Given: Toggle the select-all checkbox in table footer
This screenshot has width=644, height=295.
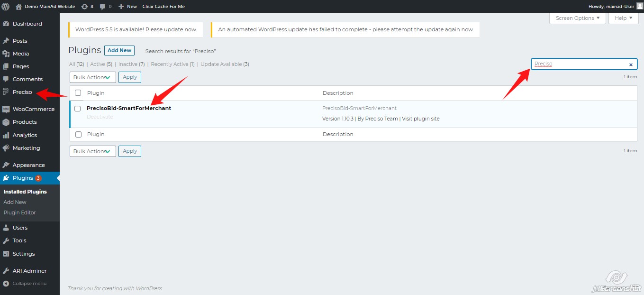Looking at the screenshot, I should coord(78,135).
